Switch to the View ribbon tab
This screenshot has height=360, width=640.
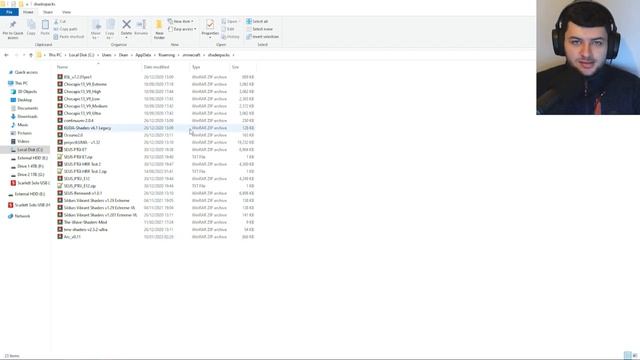[66, 12]
